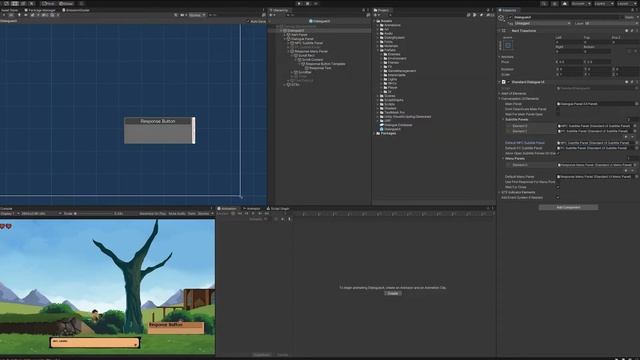This screenshot has width=640, height=360.
Task: Toggle the Global handle rotation button
Action: (x=66, y=4)
